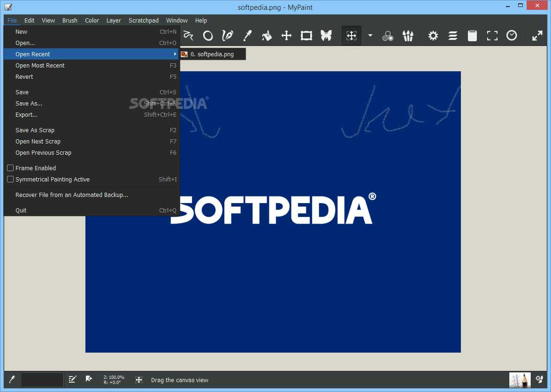
Task: Click the active Pan view tool
Action: coord(352,36)
